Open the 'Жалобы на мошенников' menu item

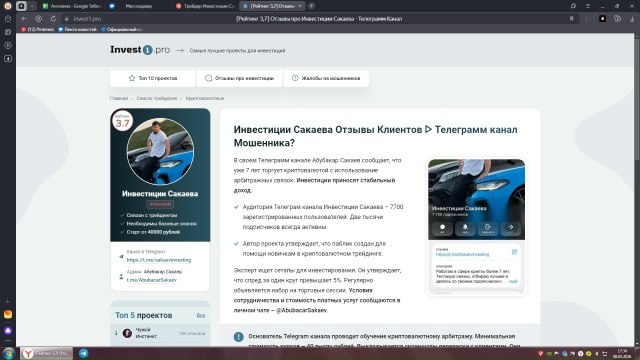[326, 78]
